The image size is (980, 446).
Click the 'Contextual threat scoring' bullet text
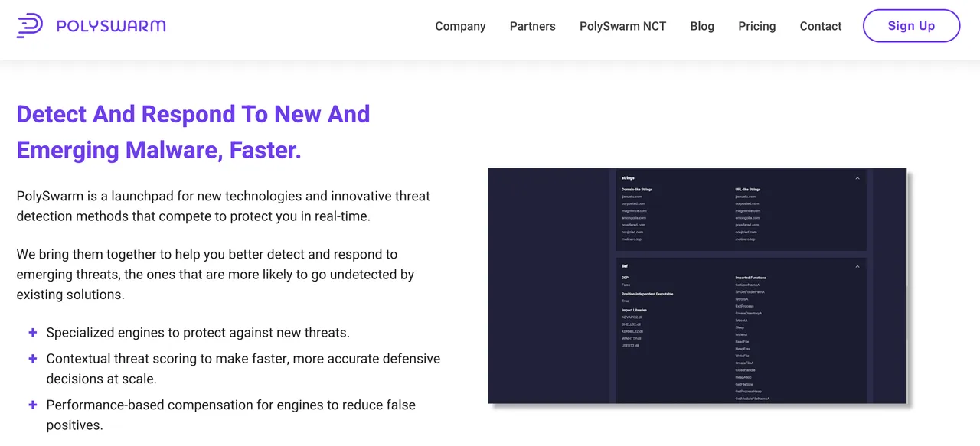tap(243, 368)
